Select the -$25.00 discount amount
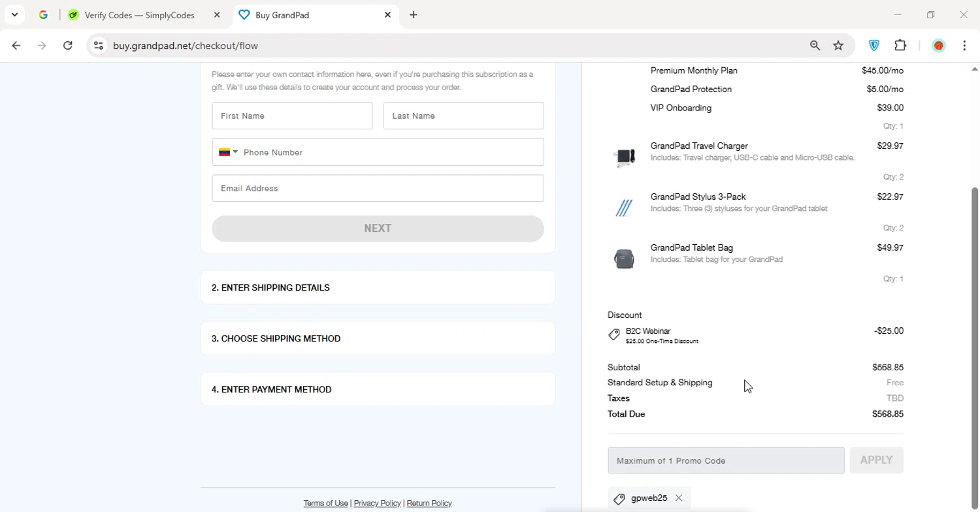This screenshot has width=980, height=512. tap(889, 331)
